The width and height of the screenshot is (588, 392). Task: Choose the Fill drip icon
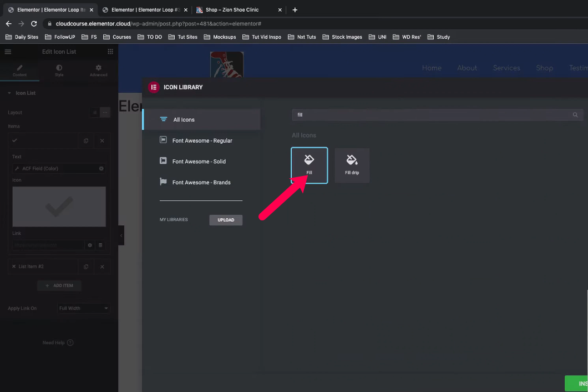(352, 165)
